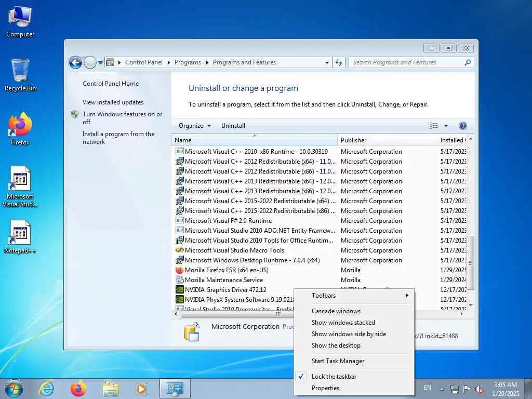Select Recycle Bin desktop icon
The image size is (532, 399).
(x=20, y=75)
